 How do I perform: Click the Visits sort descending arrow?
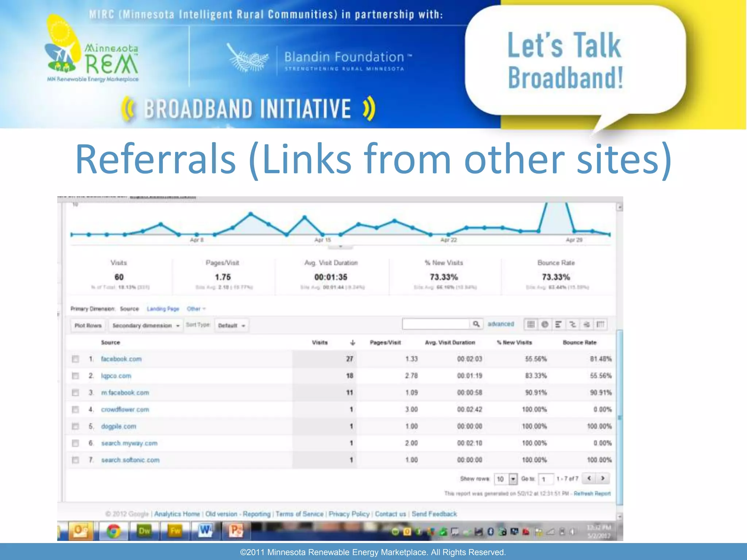click(x=352, y=343)
